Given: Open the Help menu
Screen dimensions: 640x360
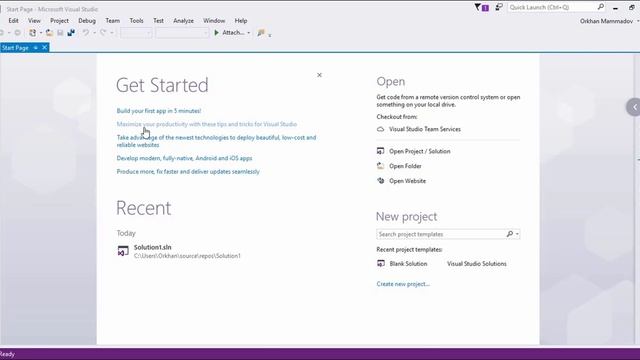Looking at the screenshot, I should [241, 20].
